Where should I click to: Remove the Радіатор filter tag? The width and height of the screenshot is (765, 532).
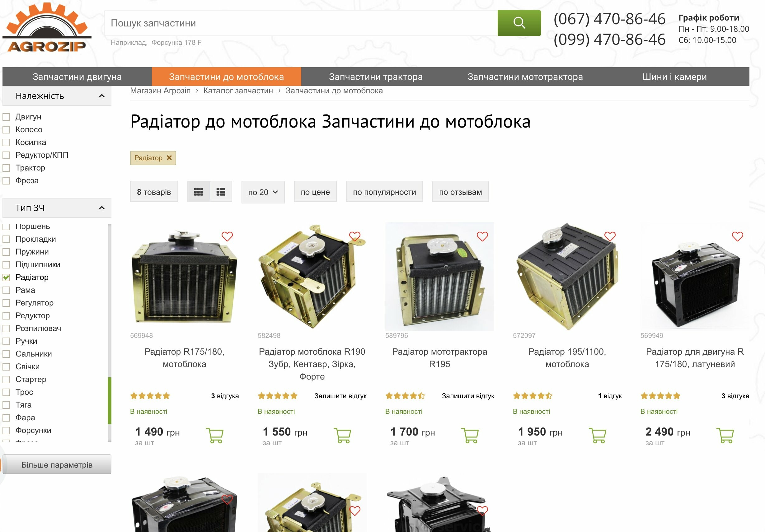(x=169, y=158)
